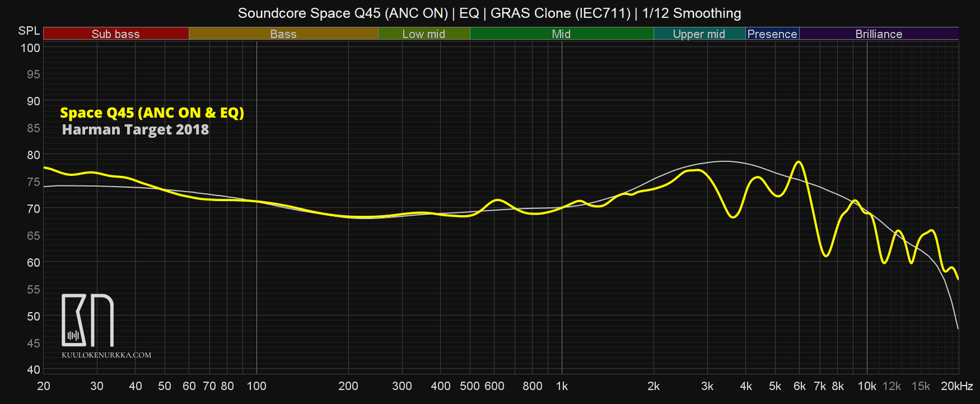The image size is (980, 404).
Task: Click the Brilliance band header
Action: [x=878, y=34]
